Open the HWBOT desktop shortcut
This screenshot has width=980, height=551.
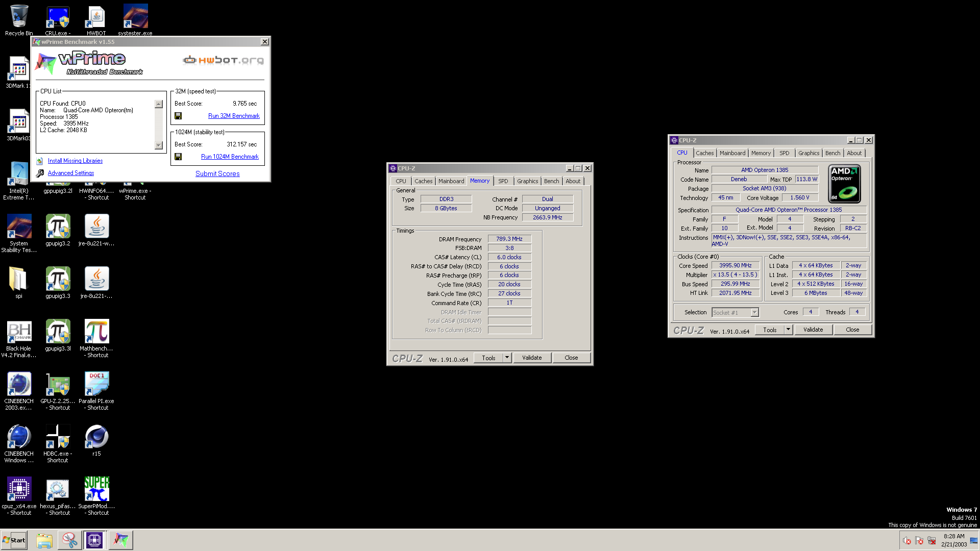[96, 19]
